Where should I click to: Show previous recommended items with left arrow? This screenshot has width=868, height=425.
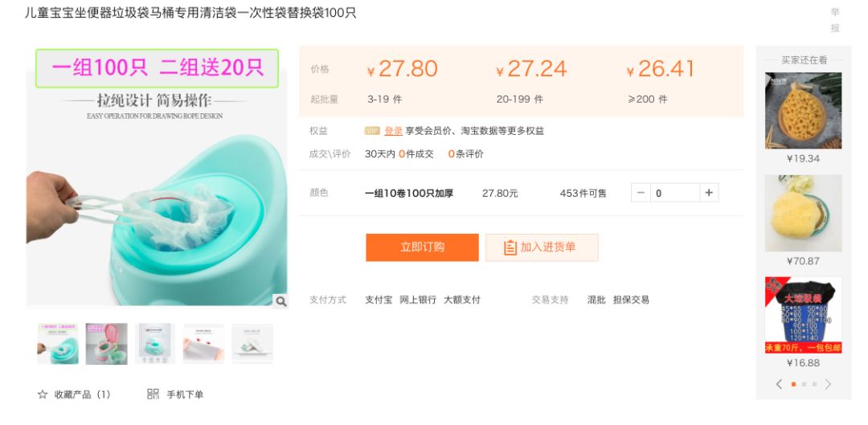[x=779, y=384]
